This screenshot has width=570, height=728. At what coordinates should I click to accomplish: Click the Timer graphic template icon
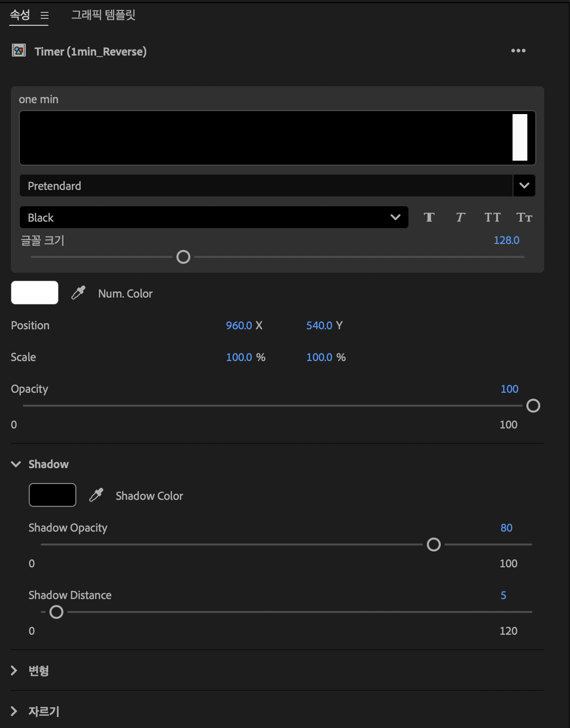click(19, 51)
